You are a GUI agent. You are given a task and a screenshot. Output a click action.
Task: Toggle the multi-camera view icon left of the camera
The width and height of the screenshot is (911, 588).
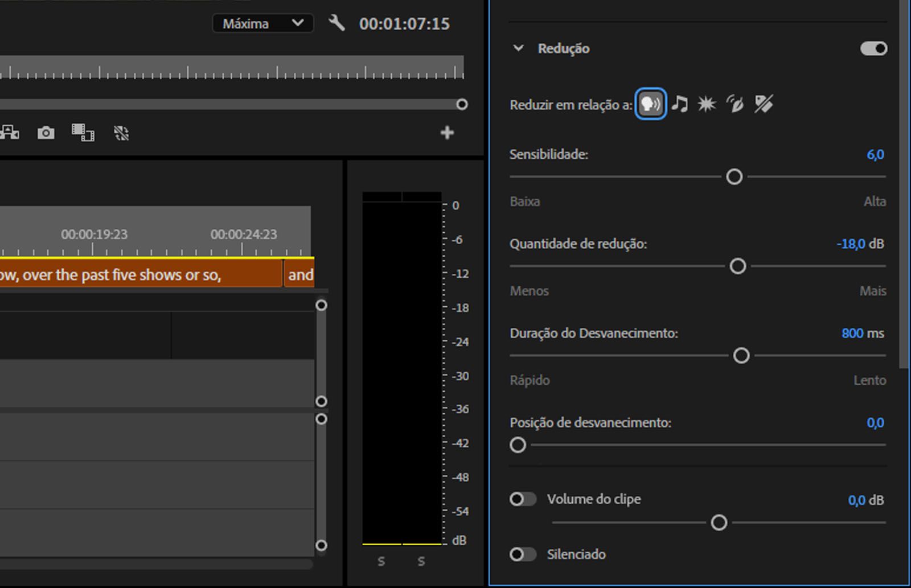coord(10,133)
